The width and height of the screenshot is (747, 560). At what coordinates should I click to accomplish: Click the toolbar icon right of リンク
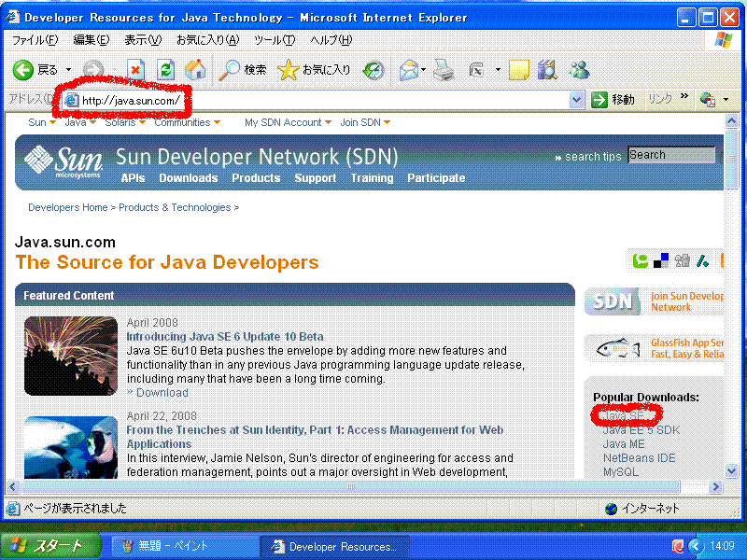[x=708, y=100]
